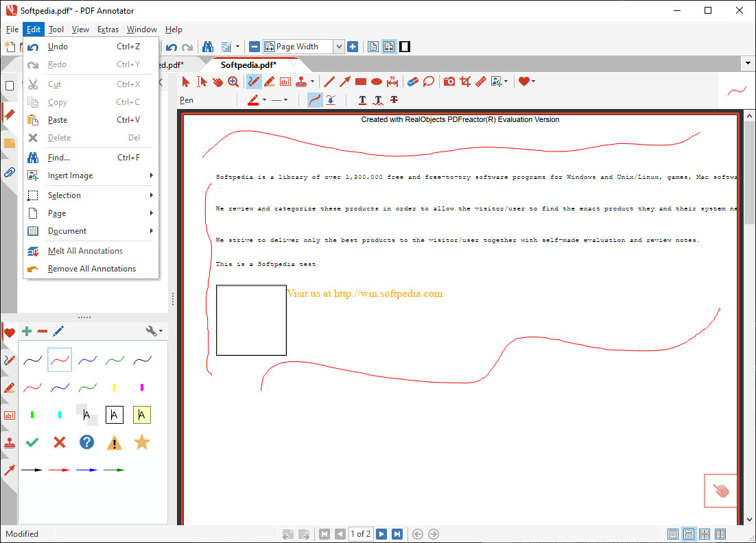
Task: Click the page number field showing 1 of 2
Action: coord(360,534)
